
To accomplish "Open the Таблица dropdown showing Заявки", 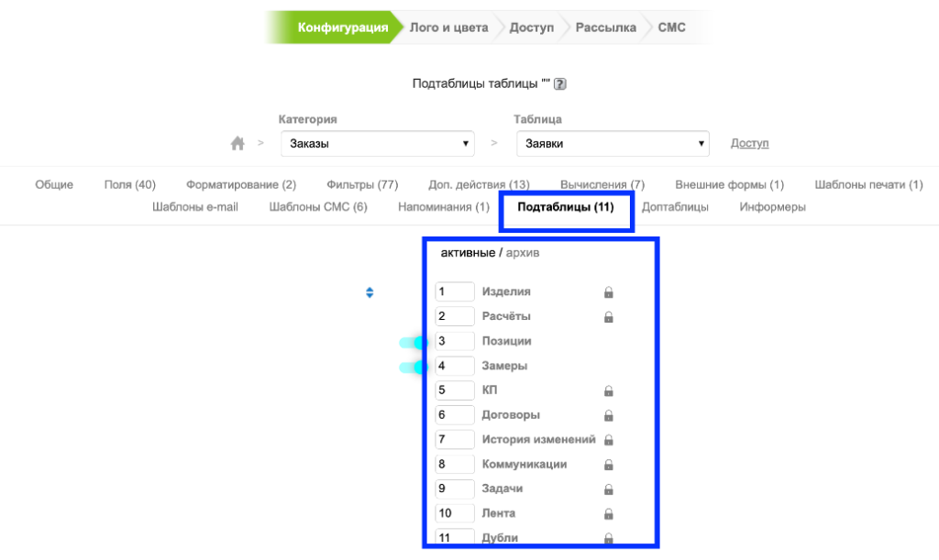I will [613, 144].
